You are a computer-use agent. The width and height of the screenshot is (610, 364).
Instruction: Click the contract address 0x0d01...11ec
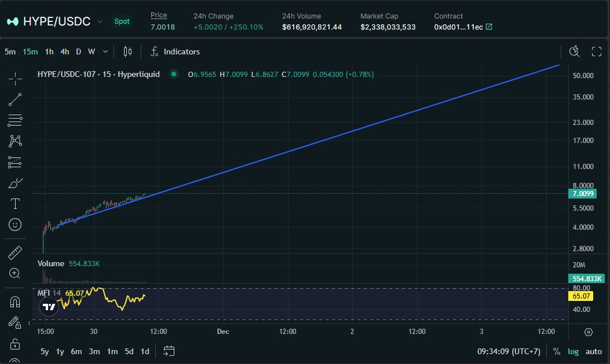[459, 27]
